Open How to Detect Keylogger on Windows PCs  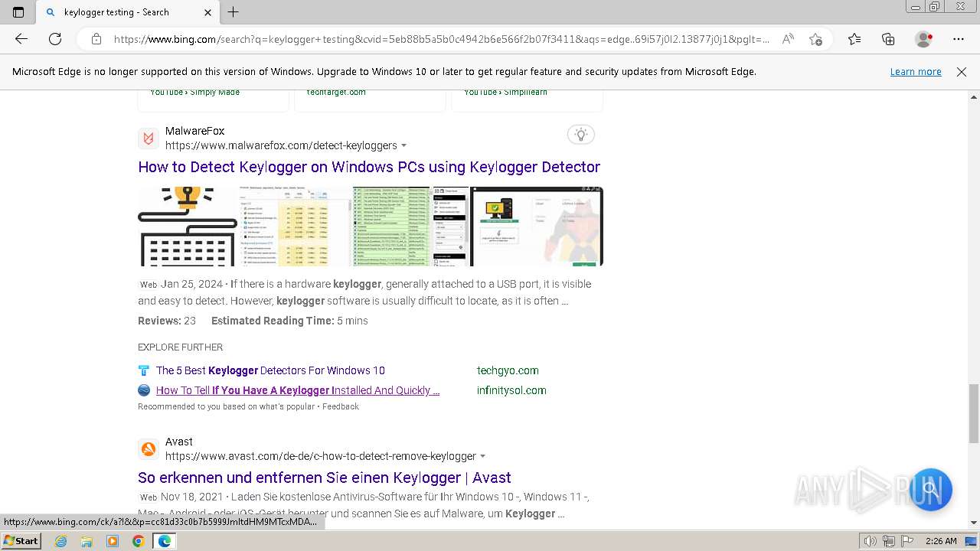coord(369,167)
